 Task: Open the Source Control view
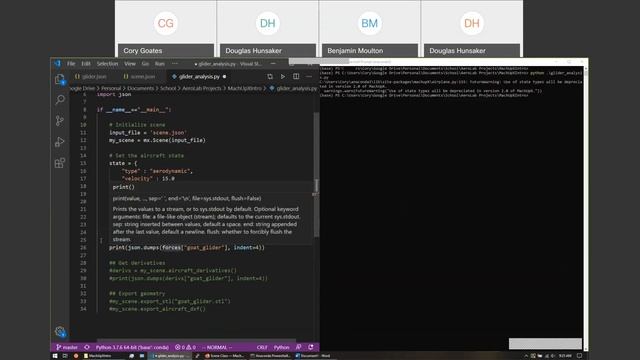point(60,120)
